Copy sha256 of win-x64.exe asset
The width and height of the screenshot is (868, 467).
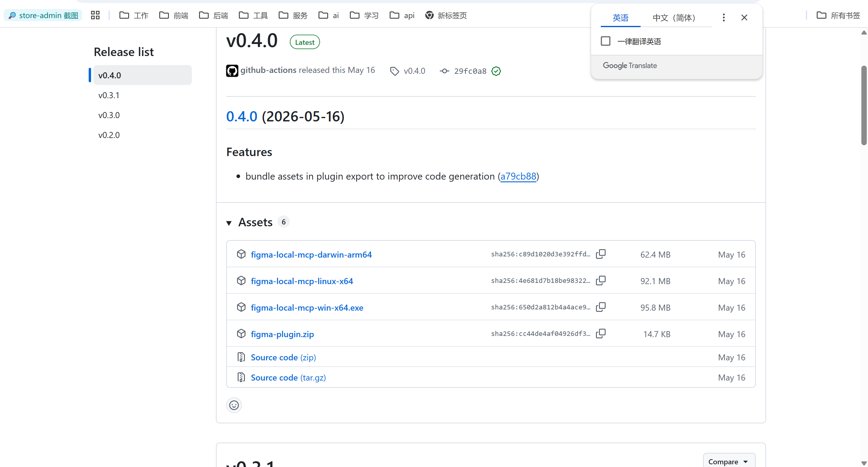pyautogui.click(x=601, y=307)
